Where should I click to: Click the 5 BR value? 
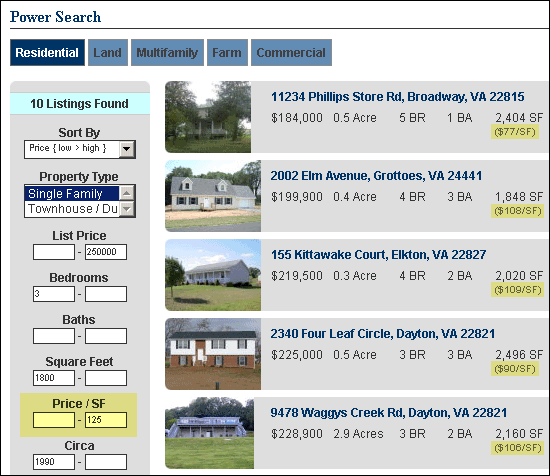tap(412, 118)
